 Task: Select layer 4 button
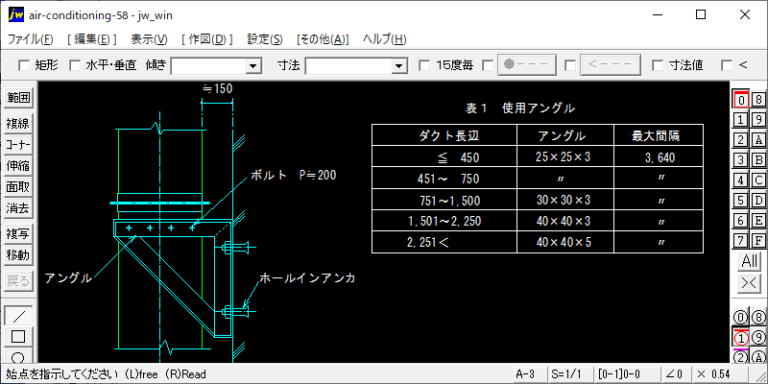pos(741,180)
